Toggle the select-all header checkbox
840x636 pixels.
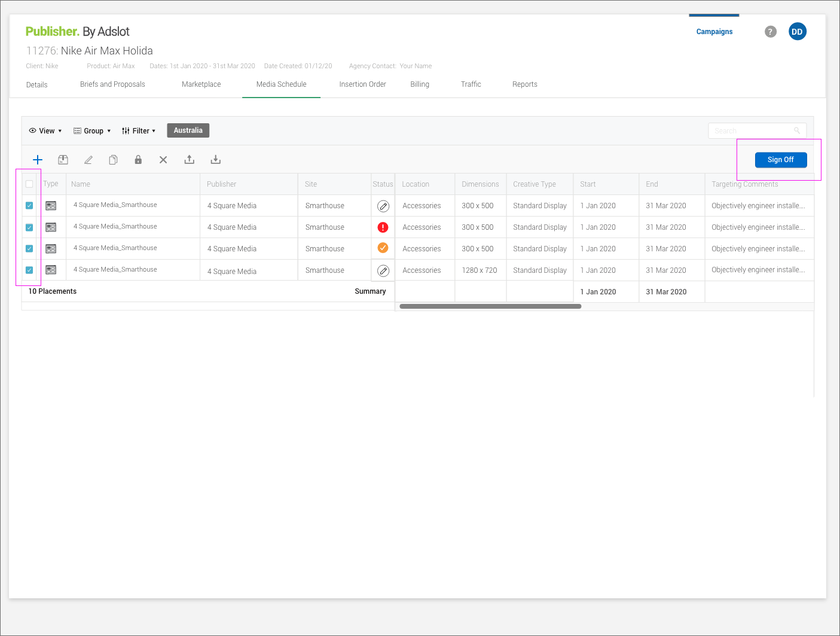pos(29,184)
